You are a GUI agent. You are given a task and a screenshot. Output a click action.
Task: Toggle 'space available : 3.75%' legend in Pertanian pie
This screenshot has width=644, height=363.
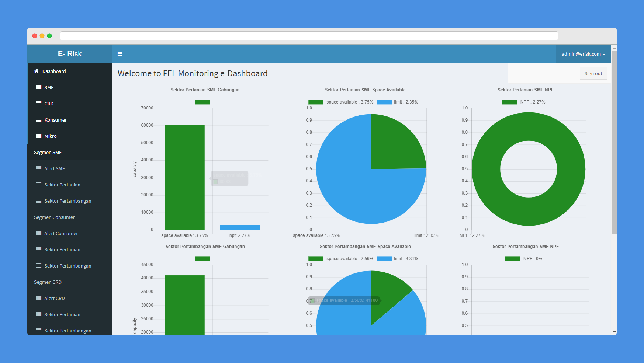341,102
